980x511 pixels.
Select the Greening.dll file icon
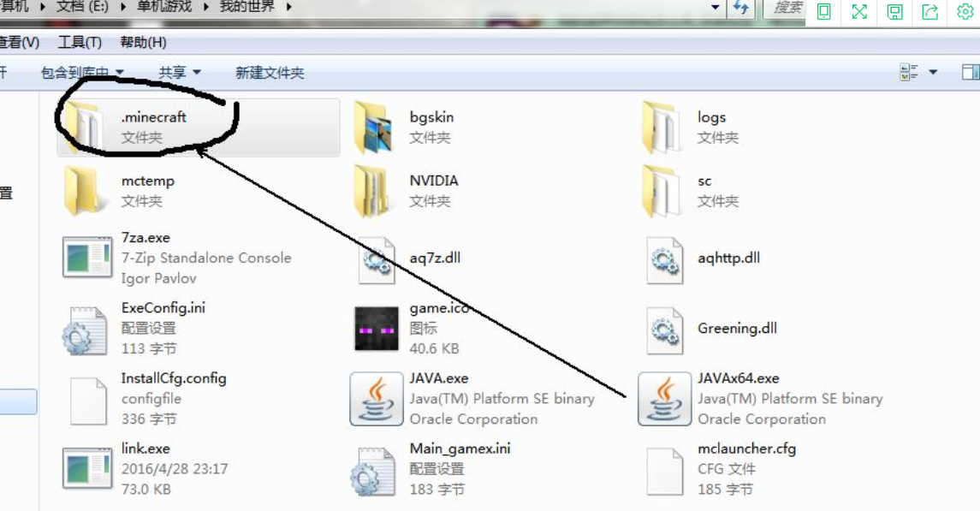pos(664,330)
